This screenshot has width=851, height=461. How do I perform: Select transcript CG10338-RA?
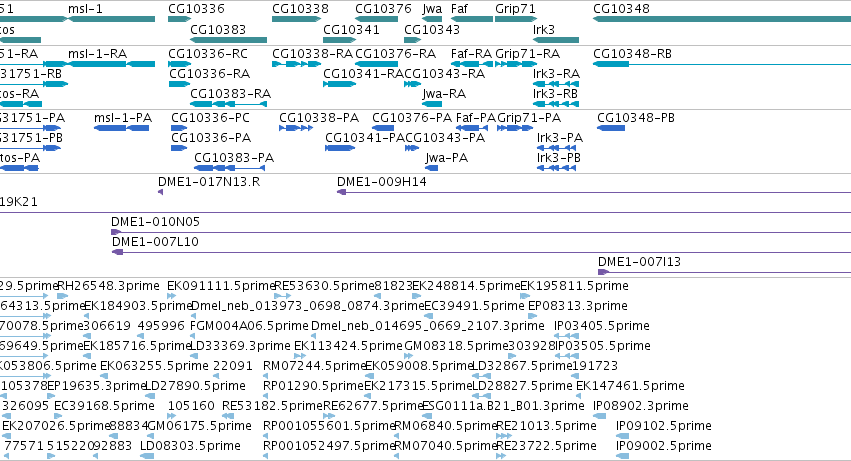[x=296, y=64]
